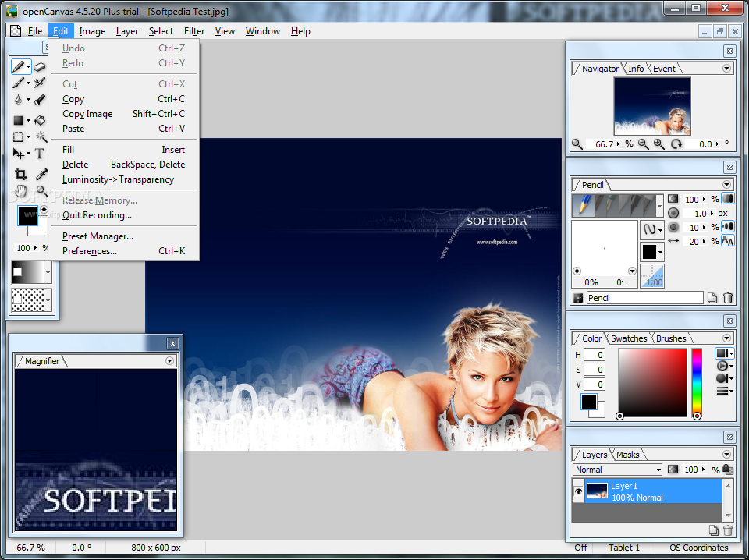This screenshot has height=560, width=749.
Task: Open the pattern preset dropdown in toolbox
Action: 48,300
